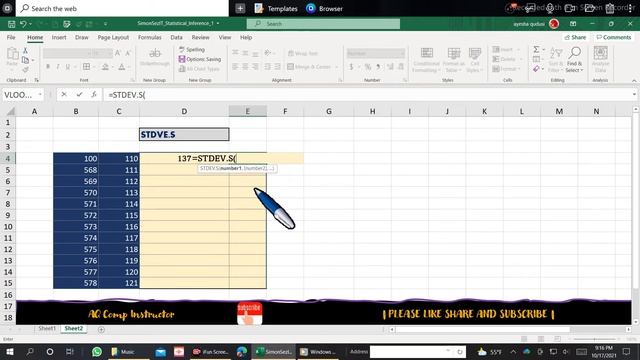
Task: Click Increase Font Size A icon
Action: [x=118, y=53]
